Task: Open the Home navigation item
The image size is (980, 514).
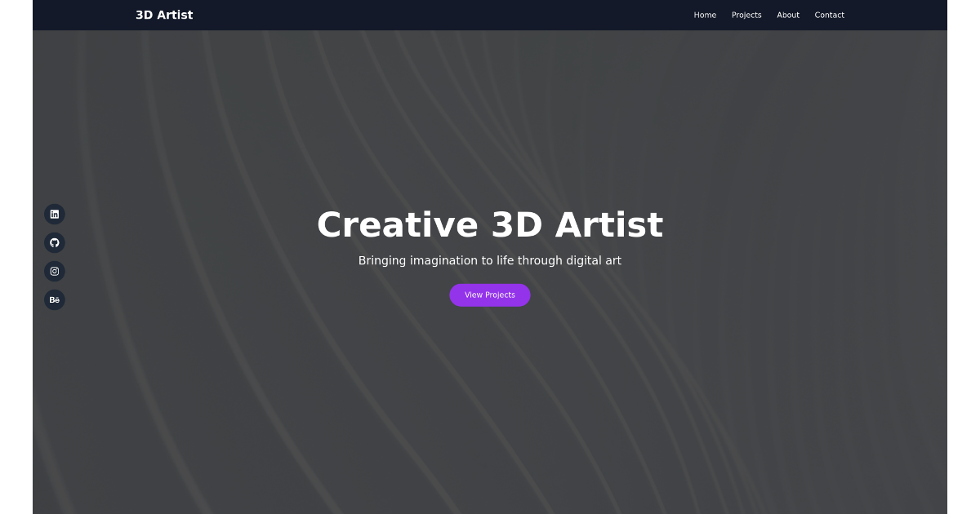Action: click(705, 15)
